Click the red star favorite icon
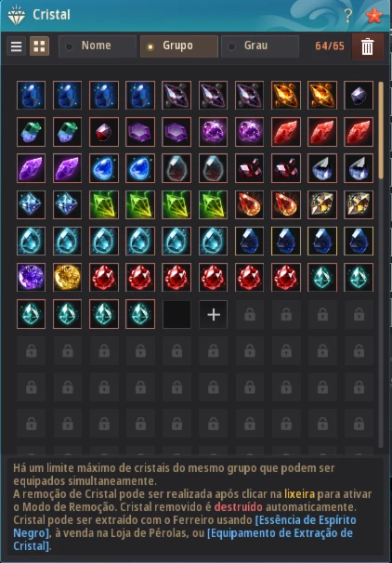This screenshot has height=563, width=392. (x=374, y=16)
